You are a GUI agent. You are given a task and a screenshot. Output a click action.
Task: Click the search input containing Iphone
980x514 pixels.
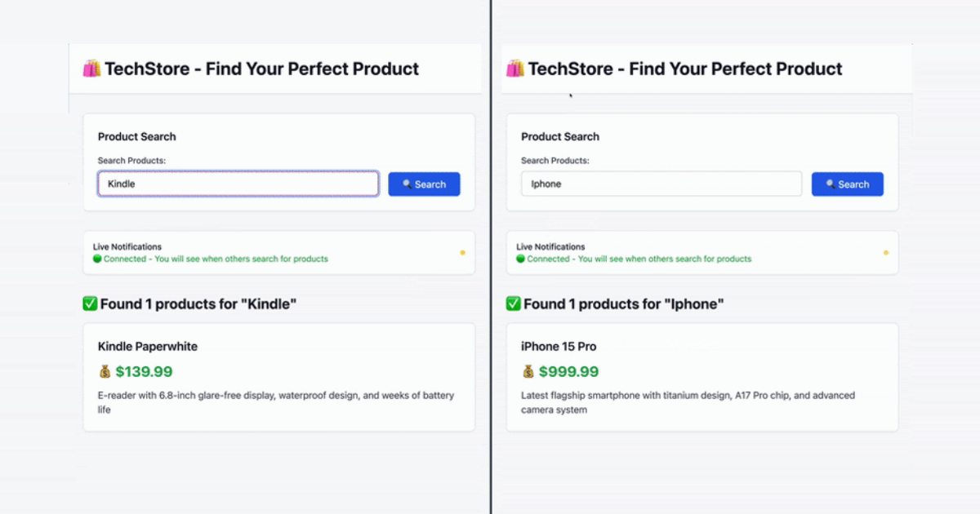coord(661,184)
